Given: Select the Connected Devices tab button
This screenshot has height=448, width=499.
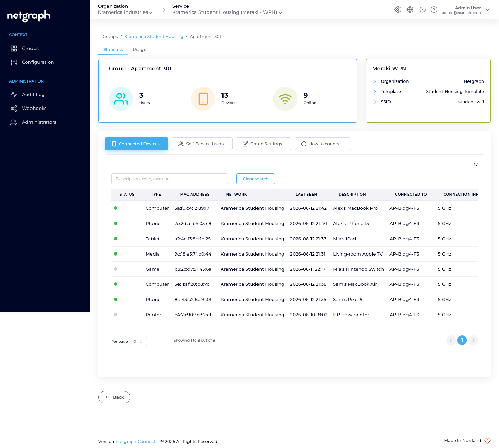Looking at the screenshot, I should 137,144.
